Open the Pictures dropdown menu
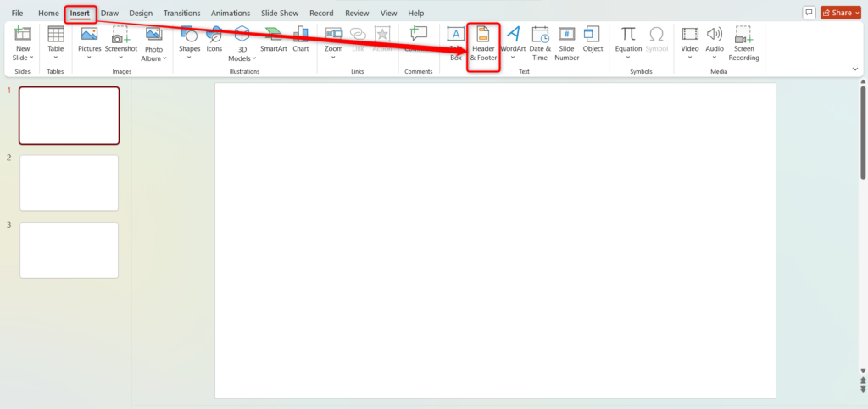 point(89,58)
